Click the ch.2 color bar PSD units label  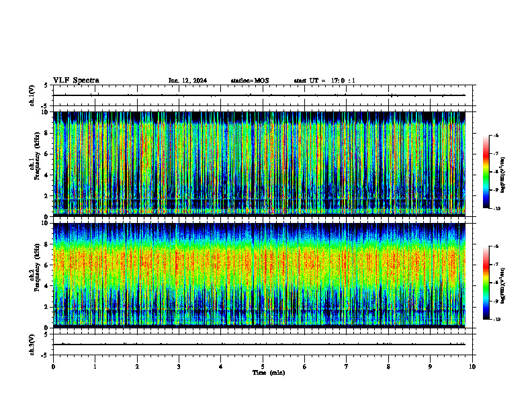pyautogui.click(x=503, y=286)
